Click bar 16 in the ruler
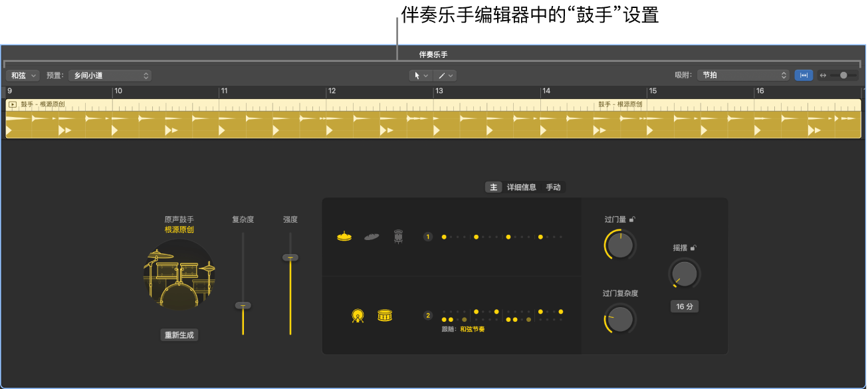868x389 pixels. coord(760,91)
